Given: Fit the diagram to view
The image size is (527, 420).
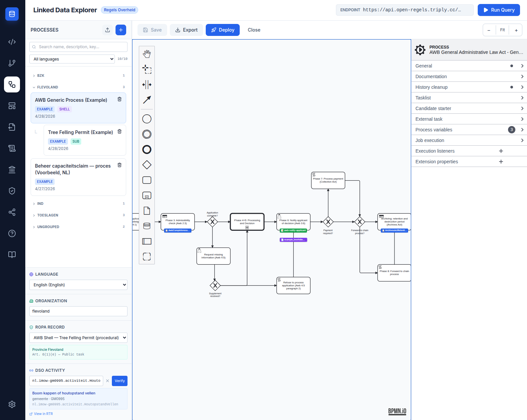Looking at the screenshot, I should pyautogui.click(x=502, y=30).
